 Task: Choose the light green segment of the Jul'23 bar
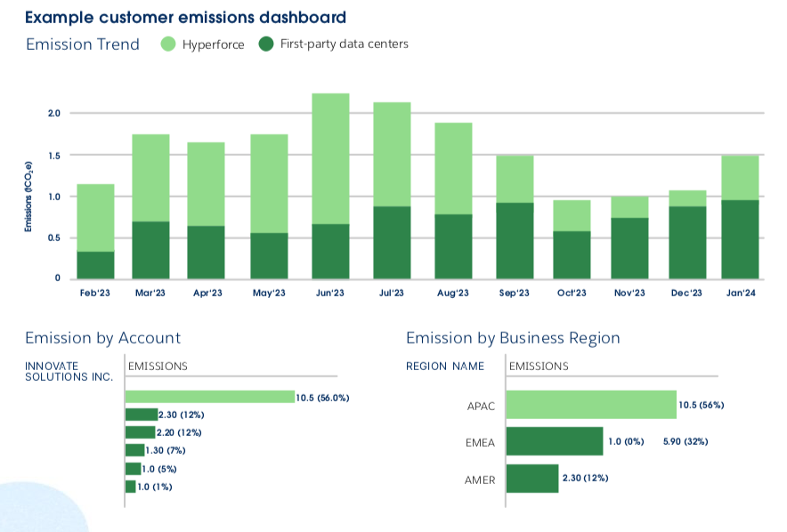pos(392,155)
